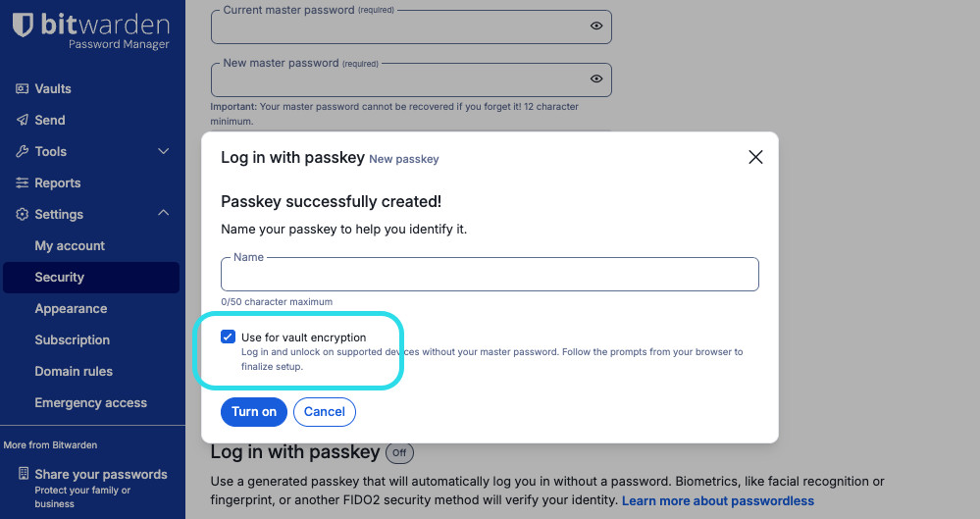Viewport: 980px width, 519px height.
Task: Close the Log in with passkey dialog
Action: pyautogui.click(x=755, y=157)
